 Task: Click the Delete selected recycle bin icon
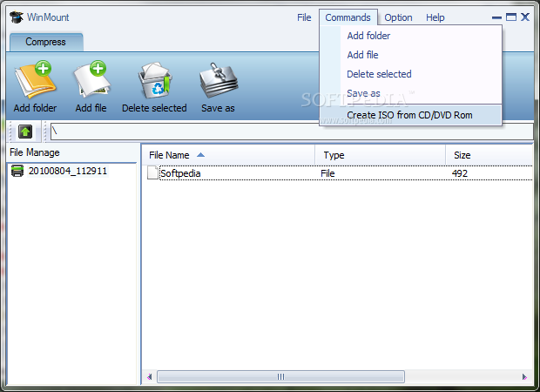(155, 80)
